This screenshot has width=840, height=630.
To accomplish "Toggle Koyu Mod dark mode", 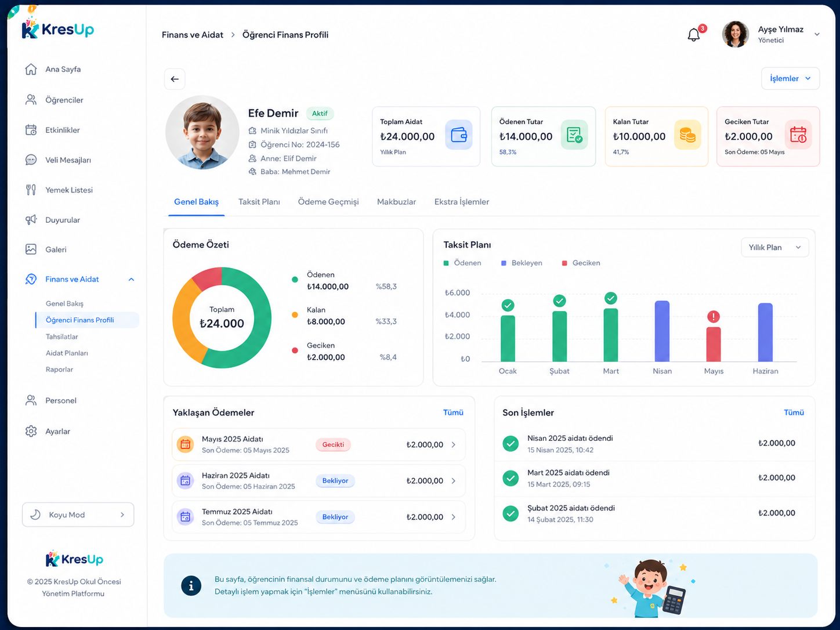I will coord(78,515).
